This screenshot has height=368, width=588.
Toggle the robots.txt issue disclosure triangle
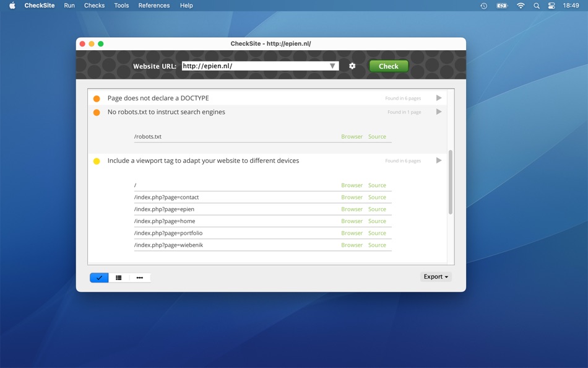[439, 112]
